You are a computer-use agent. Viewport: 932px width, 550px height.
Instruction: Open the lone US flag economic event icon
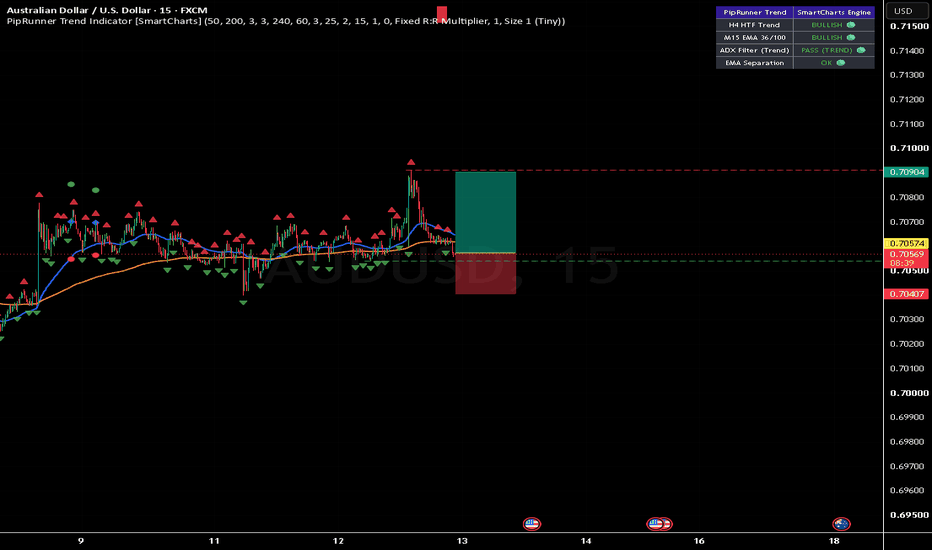pyautogui.click(x=531, y=524)
